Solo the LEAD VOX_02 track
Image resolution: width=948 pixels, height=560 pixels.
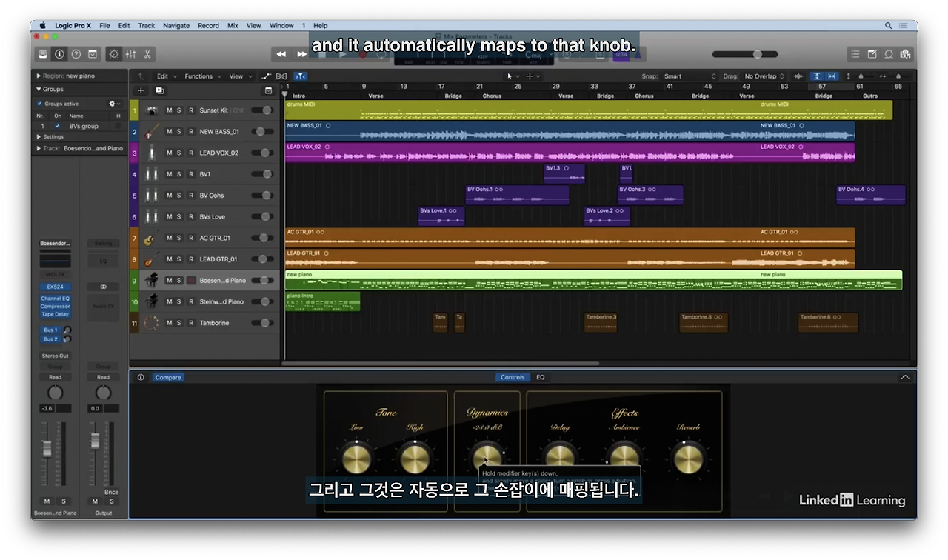click(179, 153)
